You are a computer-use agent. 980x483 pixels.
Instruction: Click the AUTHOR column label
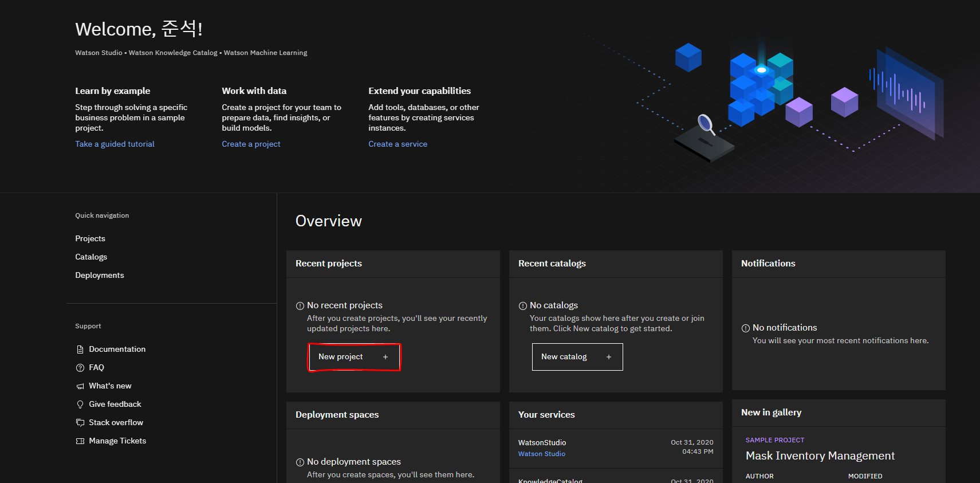(759, 476)
